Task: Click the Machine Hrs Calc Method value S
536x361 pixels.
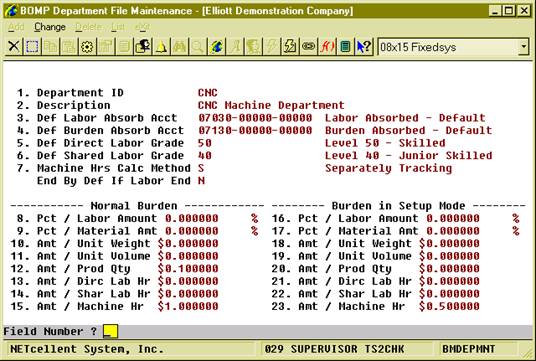Action: tap(201, 168)
